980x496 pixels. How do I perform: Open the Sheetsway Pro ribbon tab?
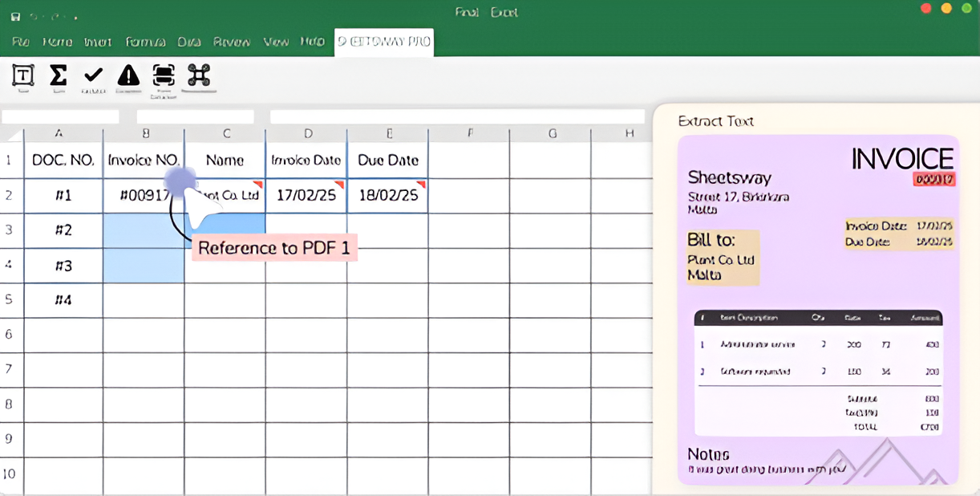tap(384, 42)
